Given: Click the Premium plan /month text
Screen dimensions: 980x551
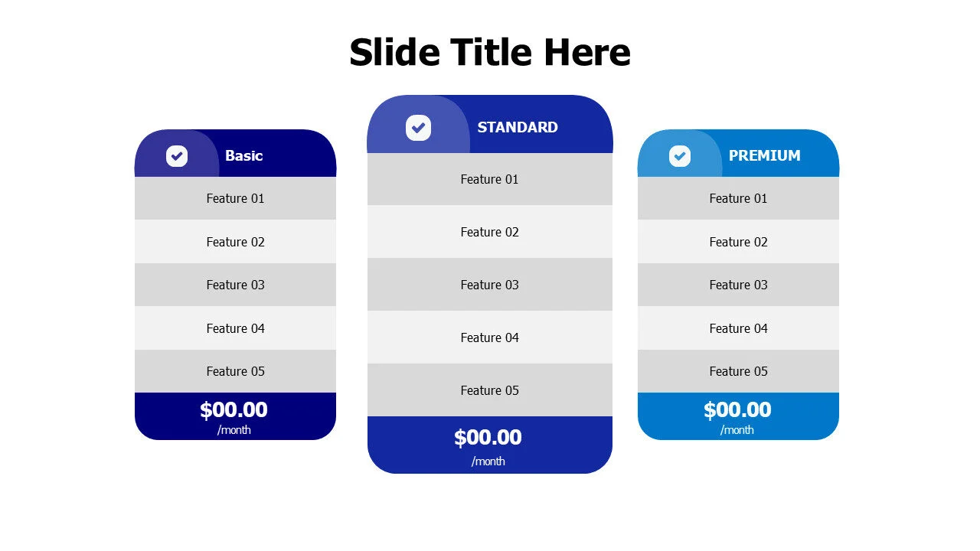Looking at the screenshot, I should pyautogui.click(x=737, y=430).
